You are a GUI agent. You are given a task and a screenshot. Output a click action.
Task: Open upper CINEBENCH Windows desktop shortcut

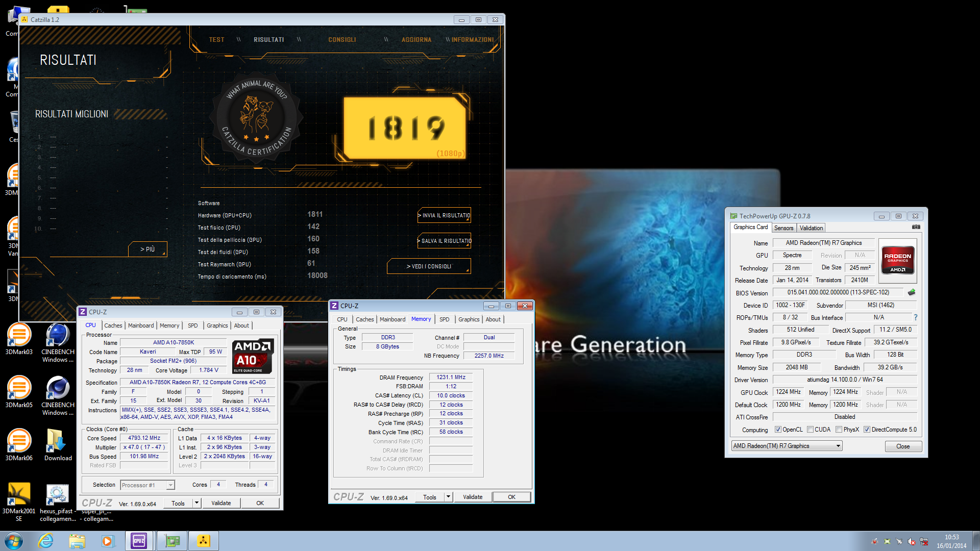58,343
